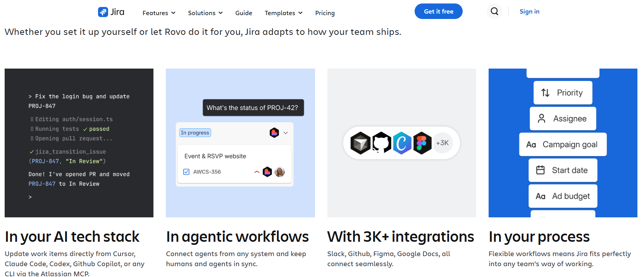Click the 'AWCS-356' issue key text
This screenshot has width=644, height=277.
(207, 172)
